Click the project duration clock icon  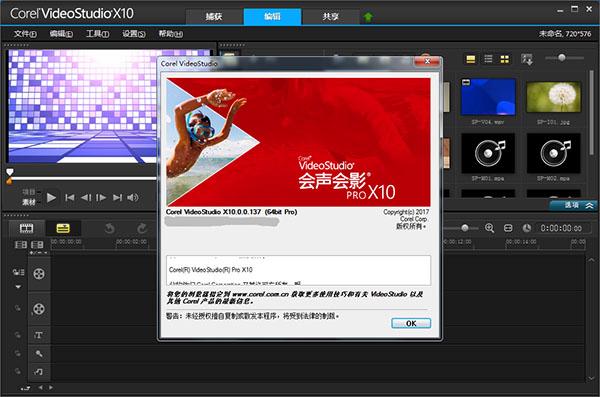coord(527,229)
